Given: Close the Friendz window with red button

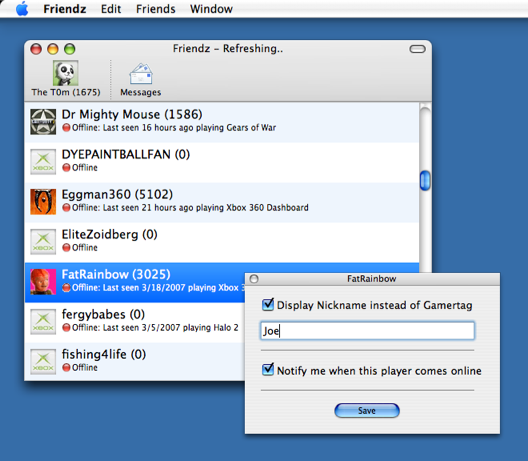Looking at the screenshot, I should (36, 49).
